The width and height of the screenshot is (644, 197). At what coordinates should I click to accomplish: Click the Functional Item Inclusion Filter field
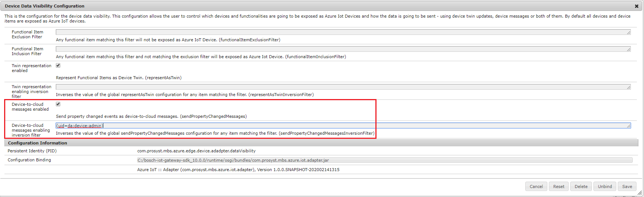coord(343,49)
